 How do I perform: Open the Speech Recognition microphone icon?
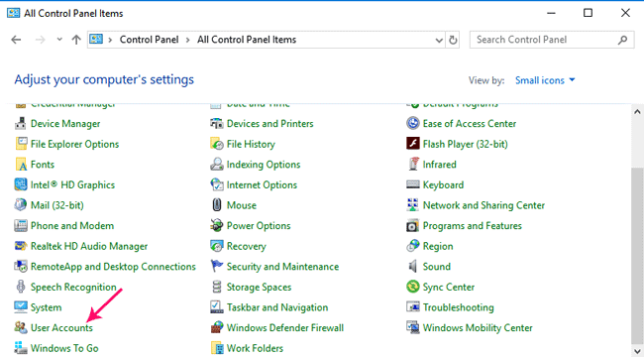21,287
